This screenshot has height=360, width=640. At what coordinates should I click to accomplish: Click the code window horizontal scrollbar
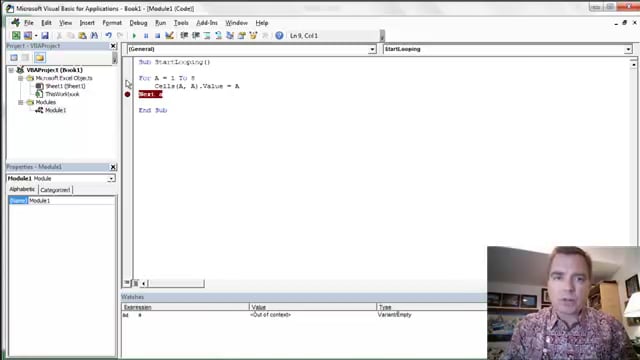click(x=176, y=283)
